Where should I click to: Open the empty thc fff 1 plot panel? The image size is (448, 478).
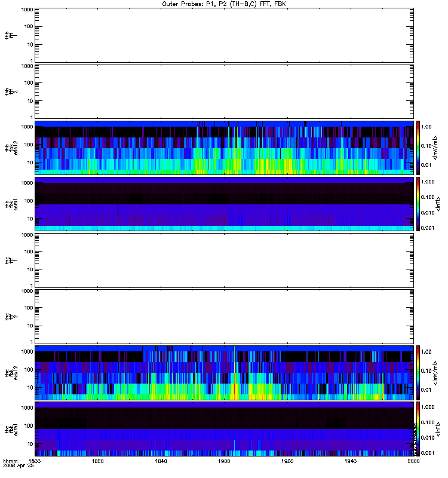(224, 260)
